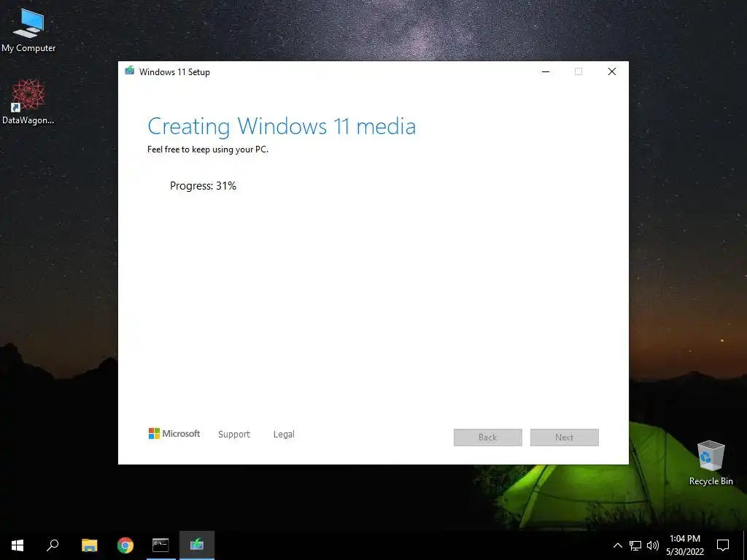Screen dimensions: 747x560
Task: Open the network status tray icon
Action: 635,545
